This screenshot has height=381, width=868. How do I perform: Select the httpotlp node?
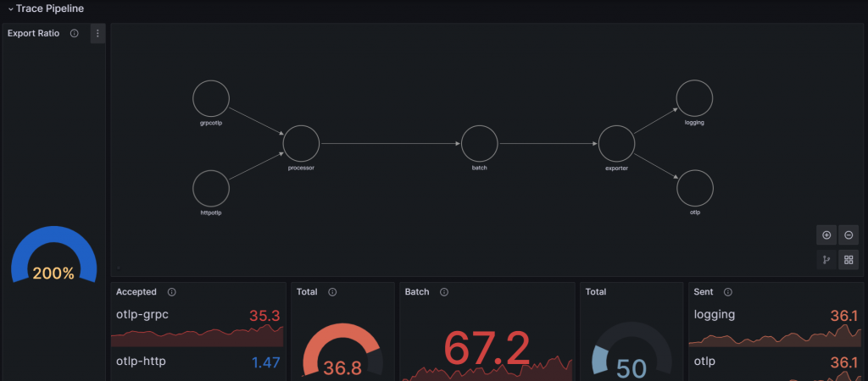211,189
